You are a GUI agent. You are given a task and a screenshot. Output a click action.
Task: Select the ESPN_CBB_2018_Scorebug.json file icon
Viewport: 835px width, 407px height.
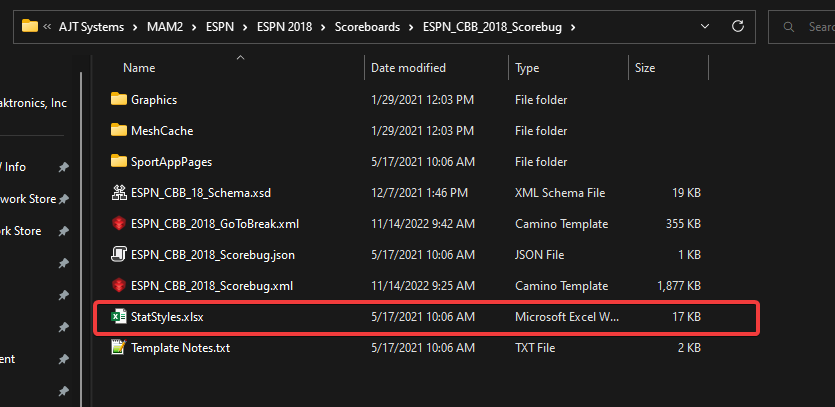[119, 255]
